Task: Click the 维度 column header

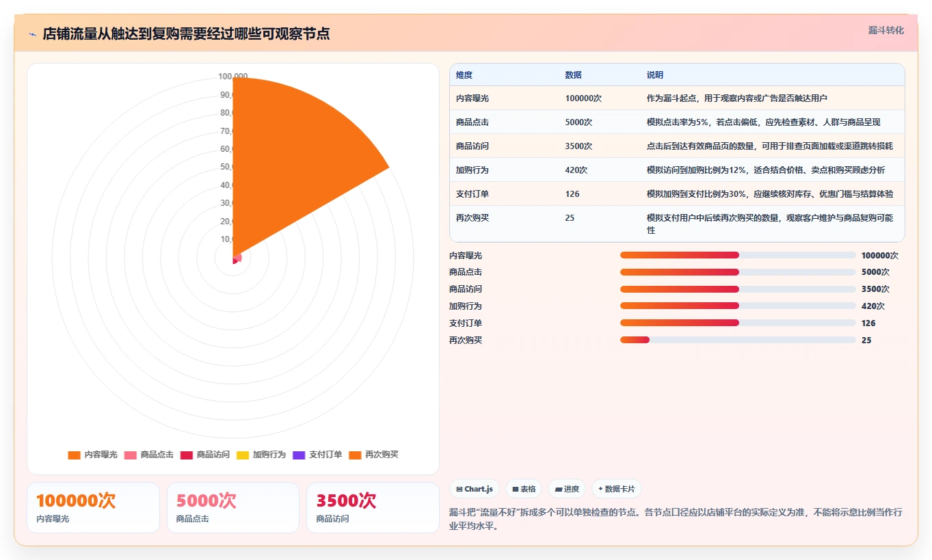Action: point(464,75)
